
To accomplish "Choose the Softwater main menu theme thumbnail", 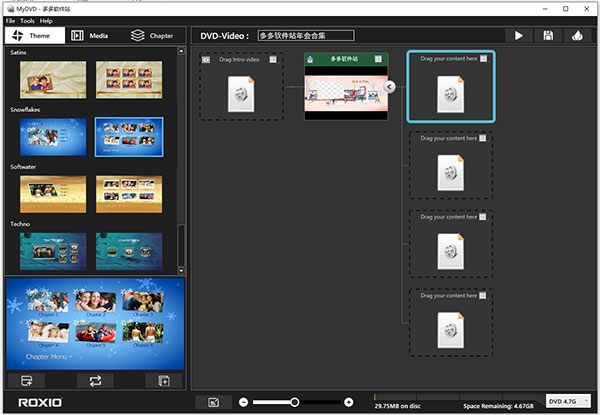I will 53,194.
